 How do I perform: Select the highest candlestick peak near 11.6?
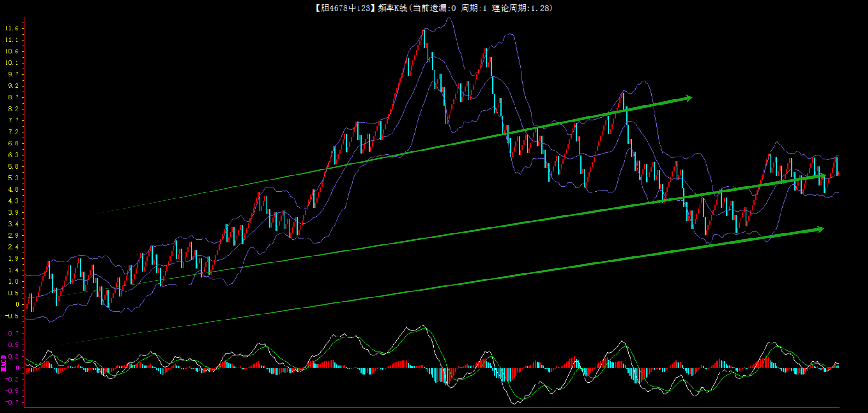(424, 31)
